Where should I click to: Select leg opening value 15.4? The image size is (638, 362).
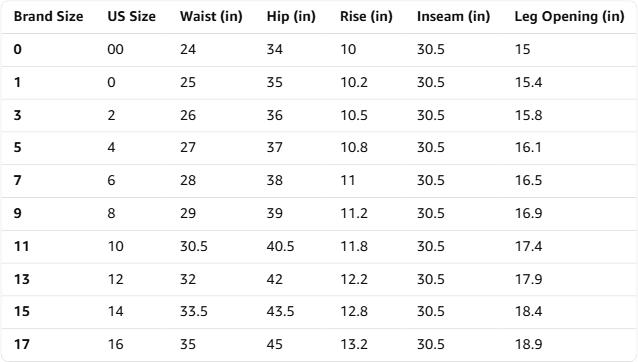529,82
